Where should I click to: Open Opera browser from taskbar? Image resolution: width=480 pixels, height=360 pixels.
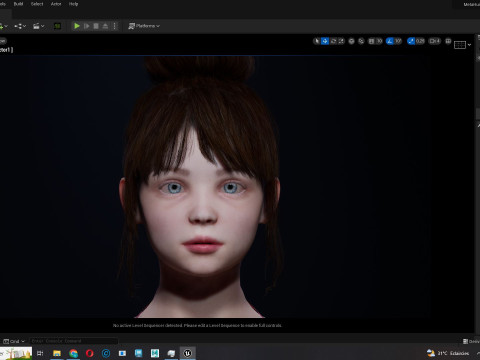tap(90, 353)
